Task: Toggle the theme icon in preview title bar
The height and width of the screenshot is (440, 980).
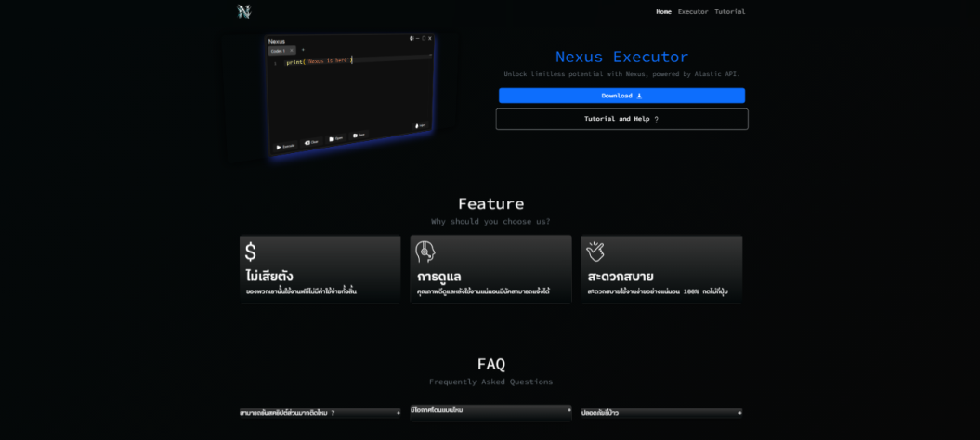Action: 412,38
